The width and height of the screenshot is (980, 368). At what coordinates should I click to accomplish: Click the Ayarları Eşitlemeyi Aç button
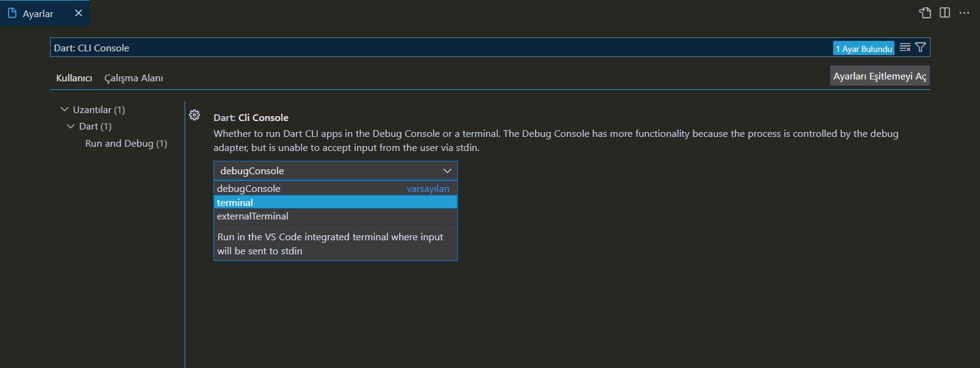pyautogui.click(x=880, y=76)
